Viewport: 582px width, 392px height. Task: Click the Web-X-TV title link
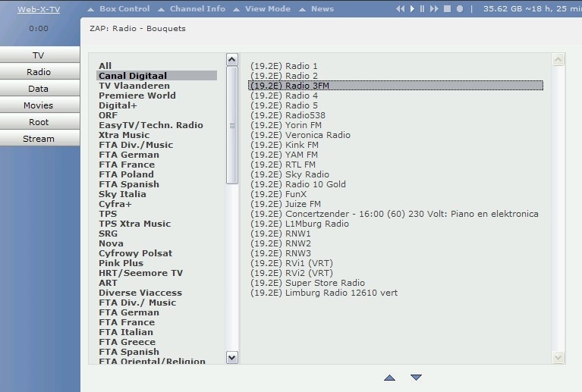click(39, 9)
